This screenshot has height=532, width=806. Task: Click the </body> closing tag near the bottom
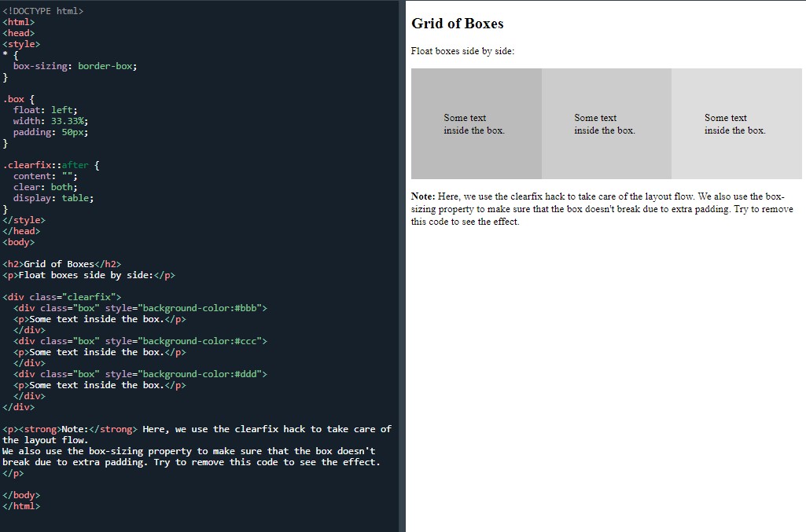coord(20,494)
